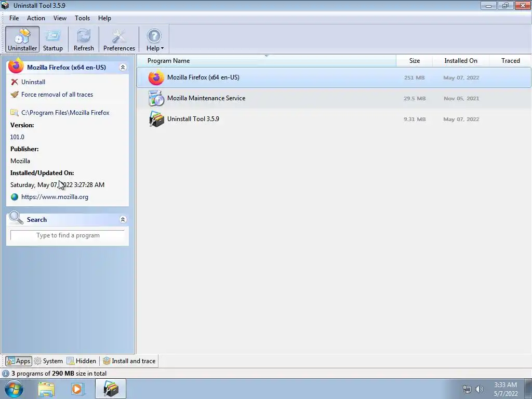Sort by the Installed On column header
This screenshot has width=532, height=399.
click(461, 61)
